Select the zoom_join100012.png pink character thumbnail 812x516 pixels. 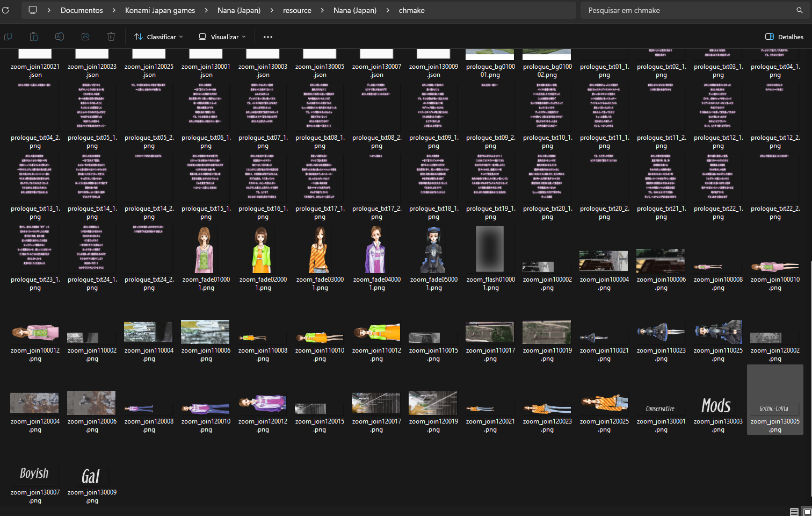point(34,333)
